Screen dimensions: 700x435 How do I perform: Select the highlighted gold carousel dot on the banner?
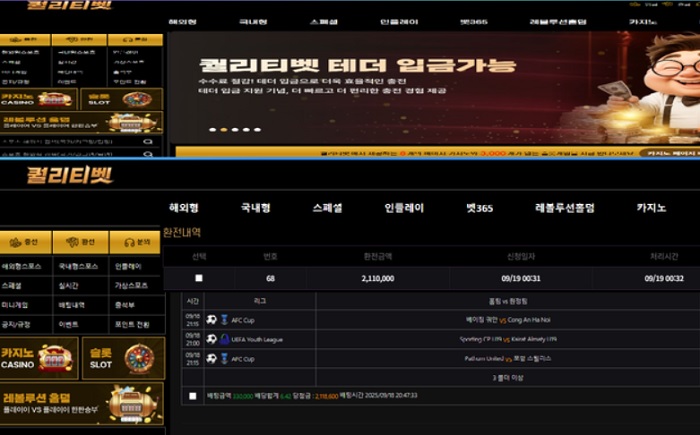[x=224, y=130]
